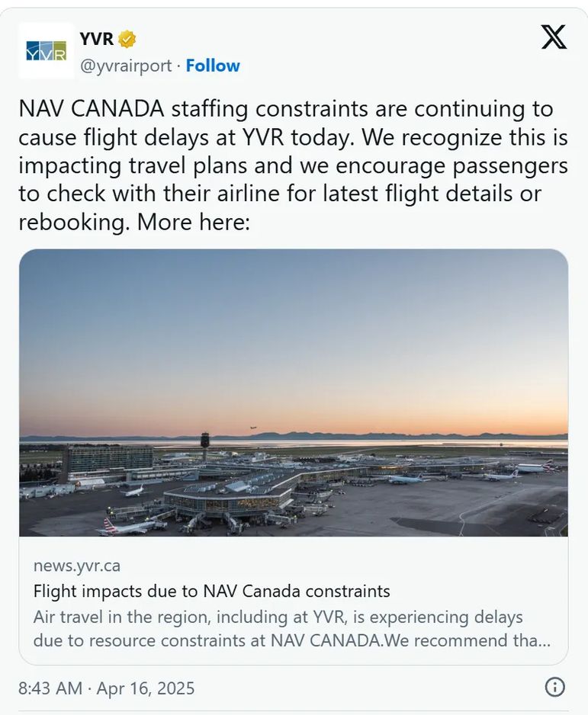Open the @yvrairport handle profile
Viewport: 588px width, 715px height.
tap(126, 66)
